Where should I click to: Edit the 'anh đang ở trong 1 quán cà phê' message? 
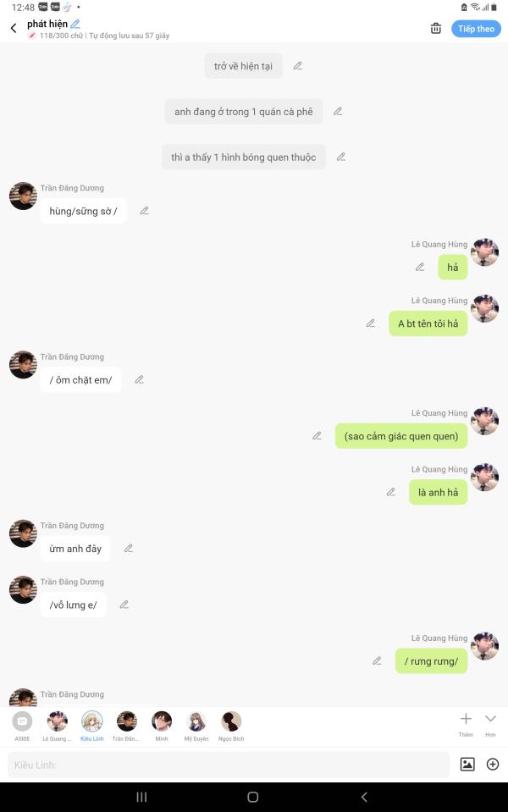338,111
